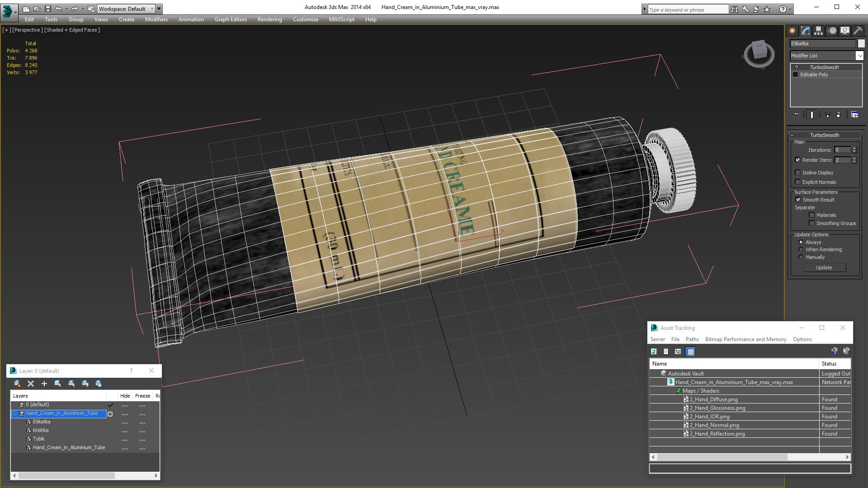Click Select Highlighted Objects and Layers icon
The width and height of the screenshot is (868, 488).
point(58,384)
